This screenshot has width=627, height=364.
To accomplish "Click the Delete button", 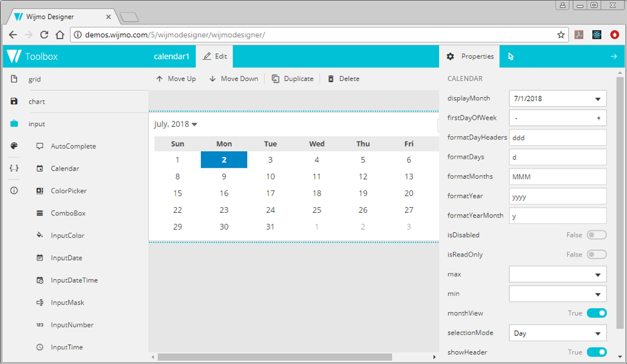I will tap(344, 78).
